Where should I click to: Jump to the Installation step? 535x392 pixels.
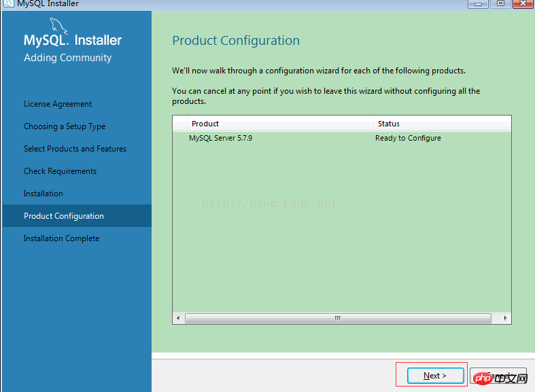[44, 194]
